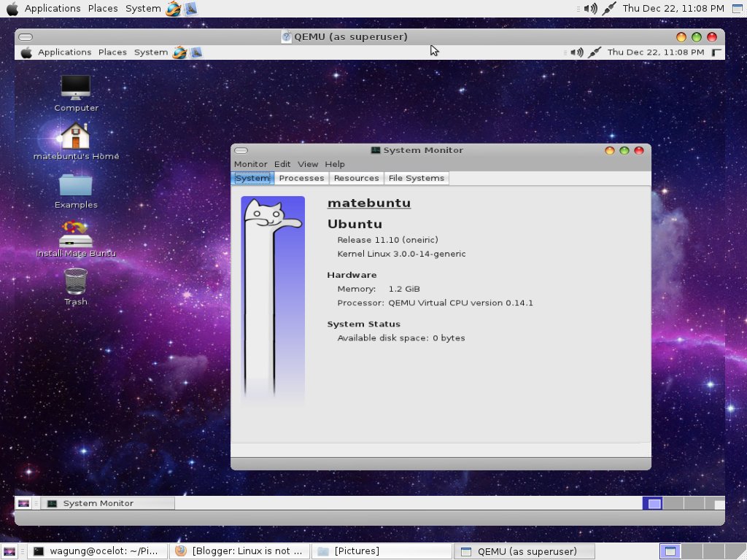Image resolution: width=747 pixels, height=560 pixels.
Task: Open the Help menu in System Monitor
Action: click(x=335, y=164)
